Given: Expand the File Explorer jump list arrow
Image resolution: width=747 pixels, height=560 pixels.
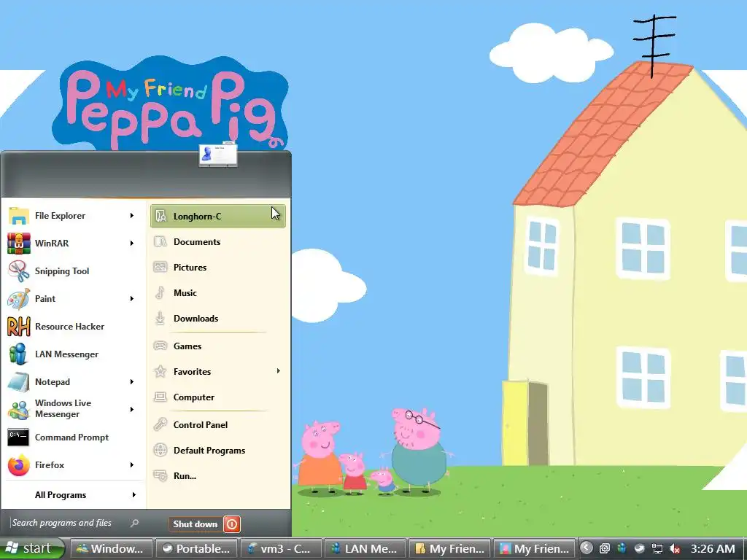Looking at the screenshot, I should tap(132, 216).
